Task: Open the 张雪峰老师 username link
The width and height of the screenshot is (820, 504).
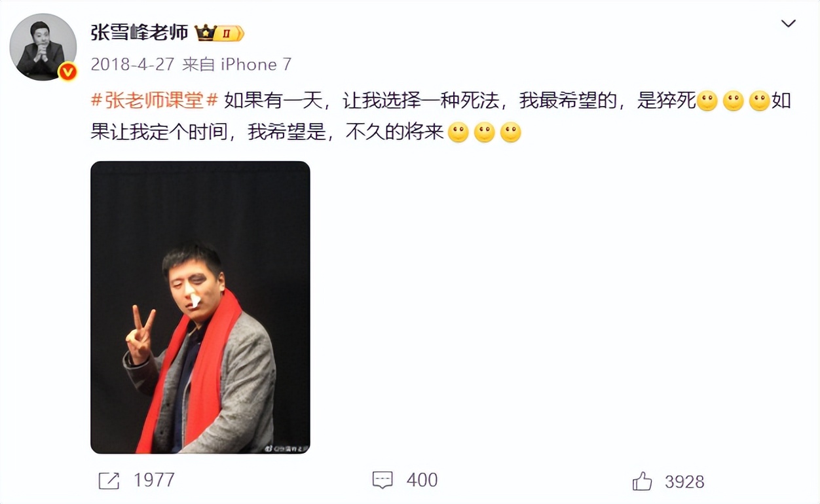Action: (x=140, y=32)
